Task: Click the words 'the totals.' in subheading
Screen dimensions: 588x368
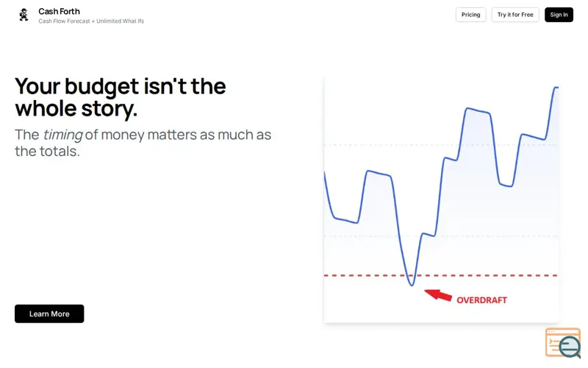Action: [x=47, y=152]
